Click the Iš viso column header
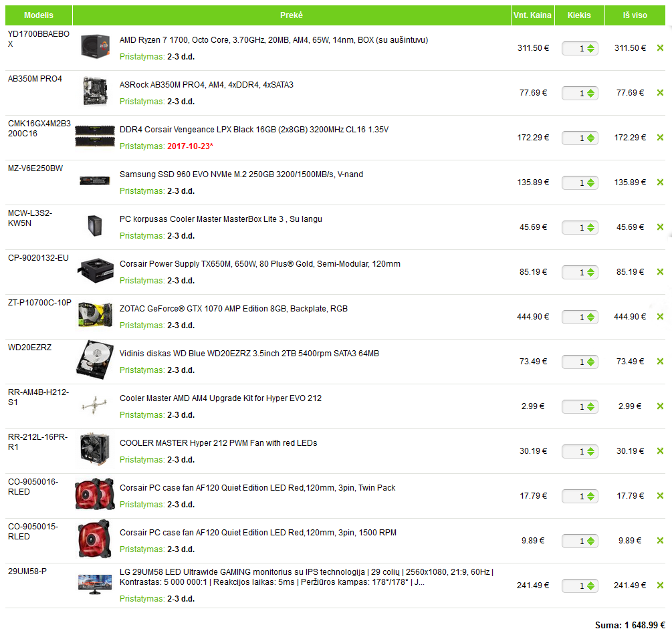The height and width of the screenshot is (641, 672). (635, 15)
